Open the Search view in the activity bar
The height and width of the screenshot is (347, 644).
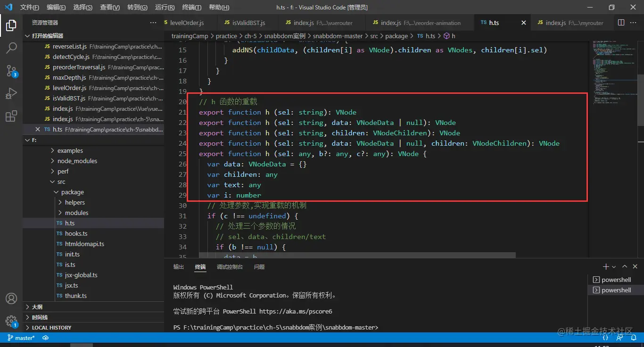(11, 48)
